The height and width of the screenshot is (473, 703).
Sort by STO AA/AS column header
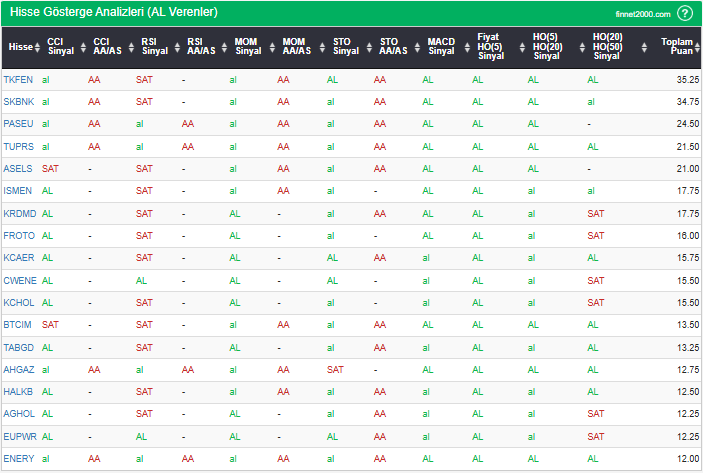(x=393, y=46)
